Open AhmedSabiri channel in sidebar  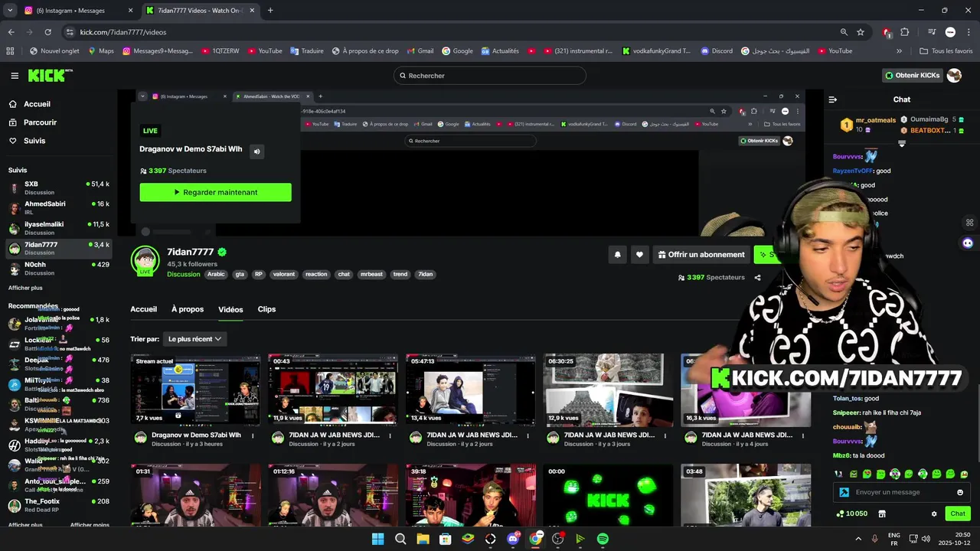tap(59, 207)
